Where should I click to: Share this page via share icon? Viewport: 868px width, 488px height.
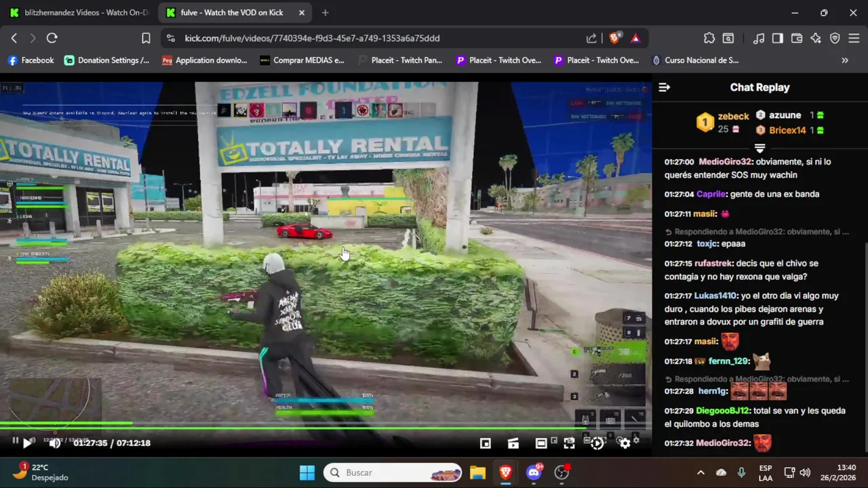click(x=591, y=39)
